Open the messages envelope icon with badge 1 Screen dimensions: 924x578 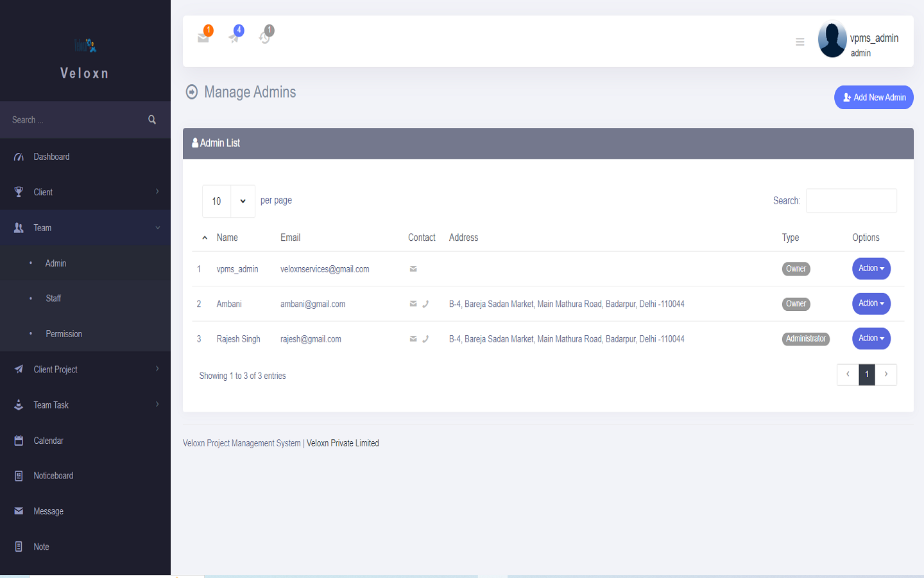203,37
